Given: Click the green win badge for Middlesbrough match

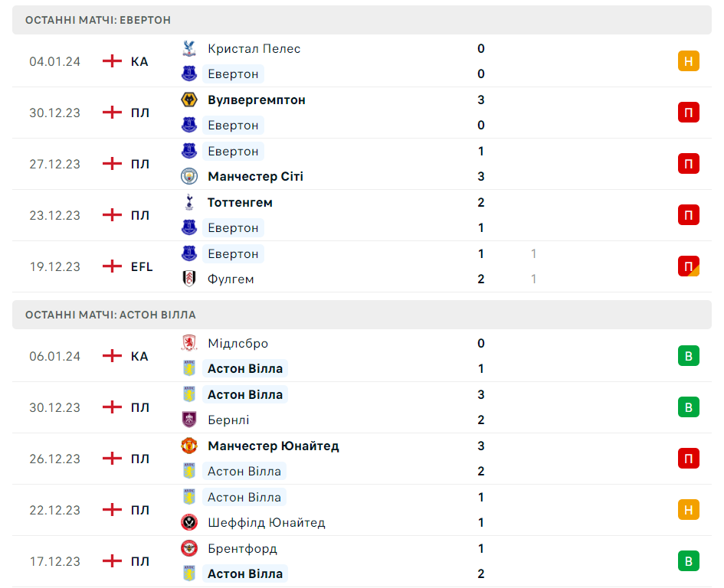Looking at the screenshot, I should pyautogui.click(x=688, y=356).
